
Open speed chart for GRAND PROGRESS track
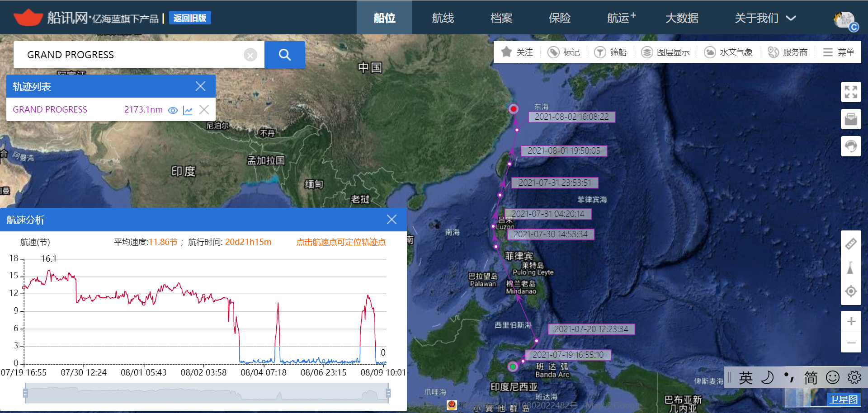(x=188, y=110)
